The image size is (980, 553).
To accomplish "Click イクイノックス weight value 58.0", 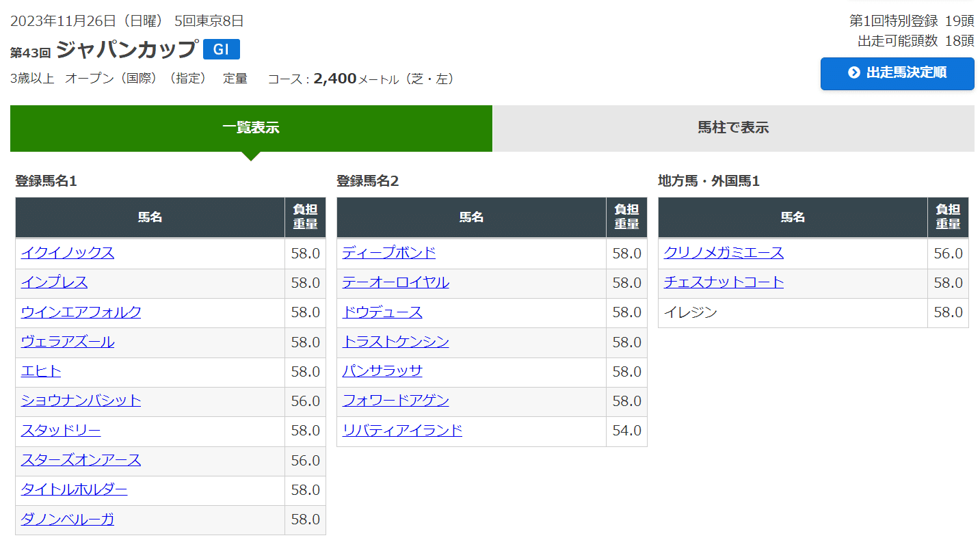I will [306, 253].
